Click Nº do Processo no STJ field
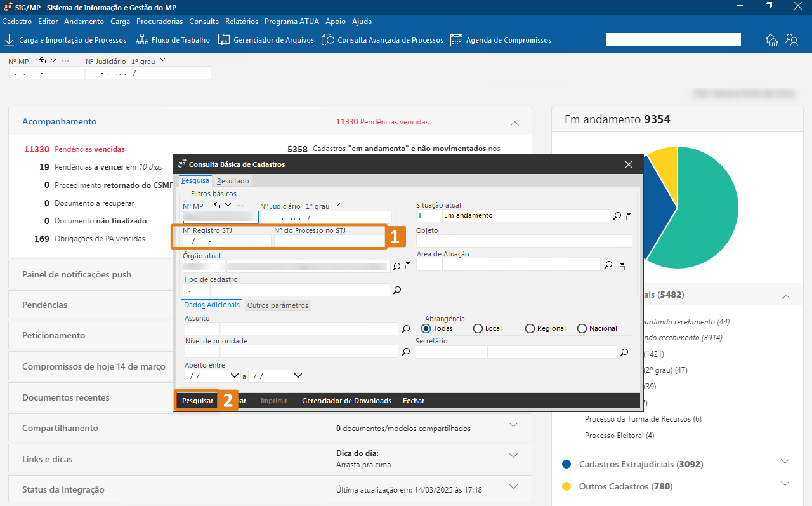 point(329,241)
